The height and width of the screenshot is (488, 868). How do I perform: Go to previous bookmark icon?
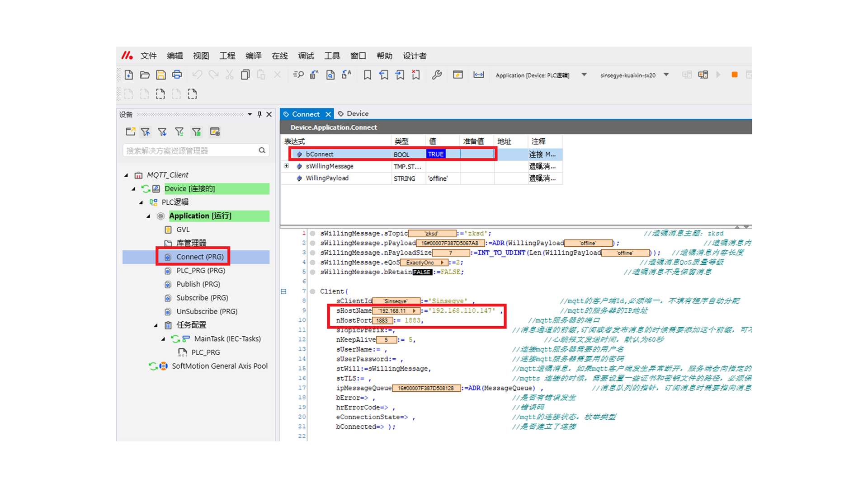tap(383, 75)
